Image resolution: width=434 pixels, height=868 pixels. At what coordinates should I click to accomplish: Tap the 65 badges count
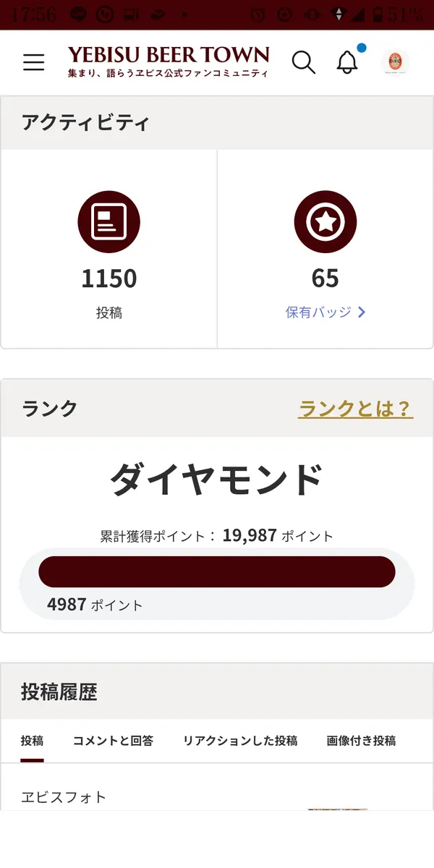point(325,278)
